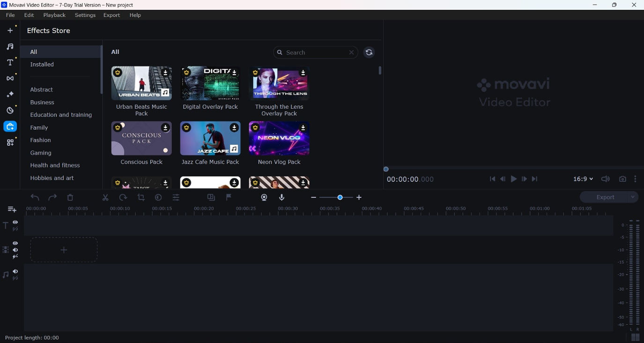This screenshot has height=343, width=644.
Task: Mute the audio track
Action: coord(15,271)
